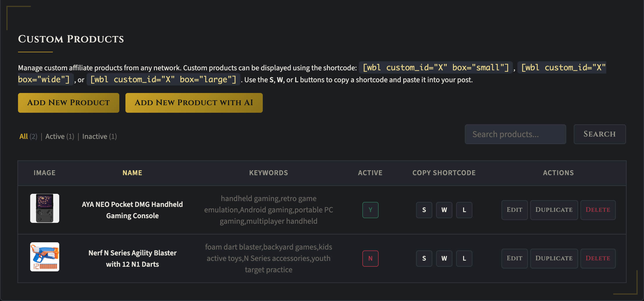Copy large shortcode for AYA NEO product

464,210
